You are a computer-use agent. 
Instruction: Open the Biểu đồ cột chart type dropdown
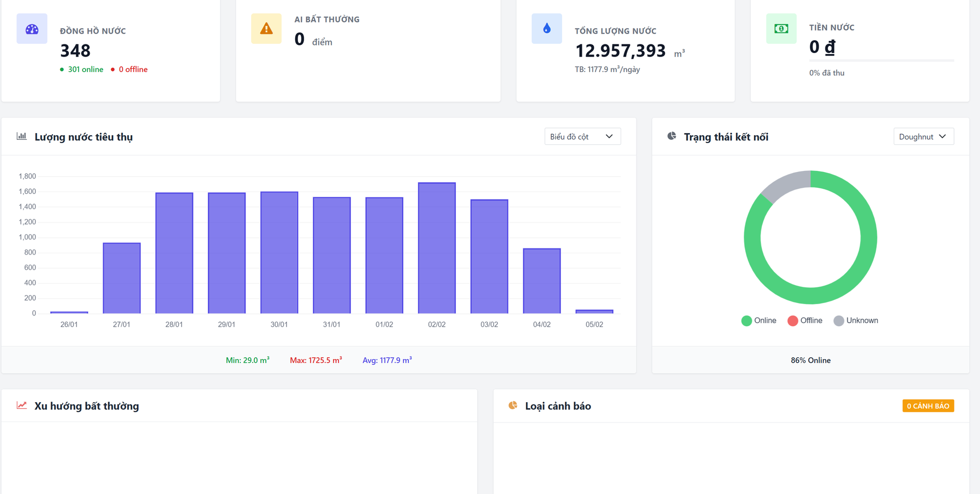point(582,136)
